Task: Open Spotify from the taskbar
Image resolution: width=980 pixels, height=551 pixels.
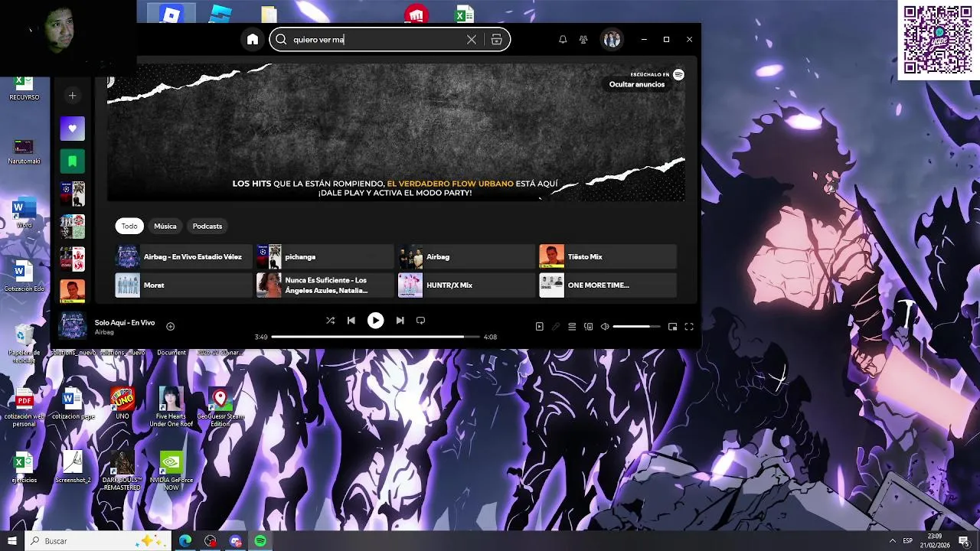Action: pos(260,541)
